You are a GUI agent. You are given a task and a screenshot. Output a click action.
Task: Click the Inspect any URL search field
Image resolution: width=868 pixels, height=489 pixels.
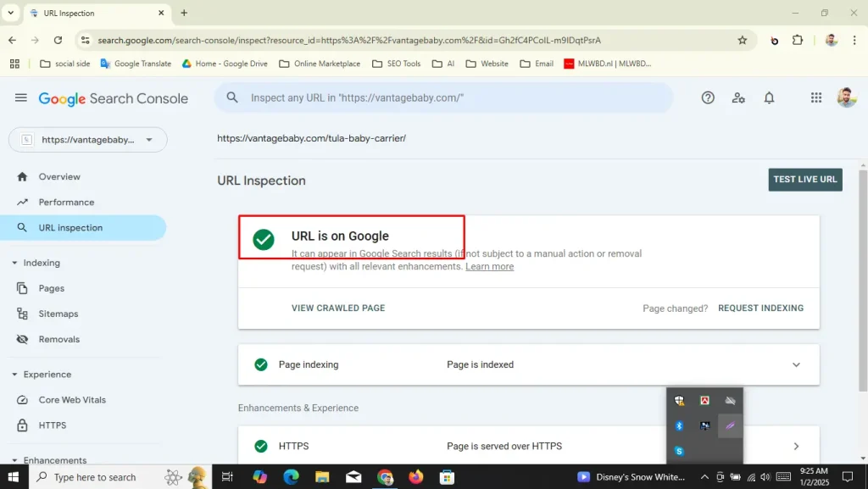[449, 98]
